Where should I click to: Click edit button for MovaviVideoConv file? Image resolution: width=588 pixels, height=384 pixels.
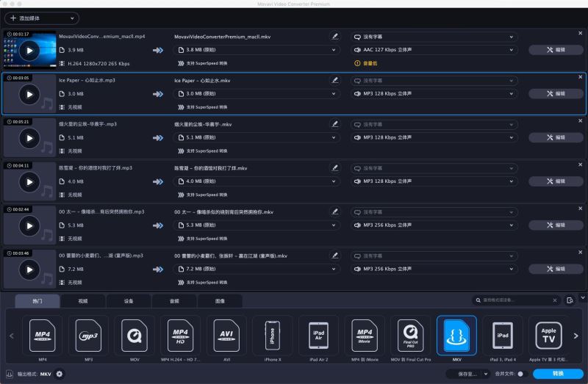(556, 50)
